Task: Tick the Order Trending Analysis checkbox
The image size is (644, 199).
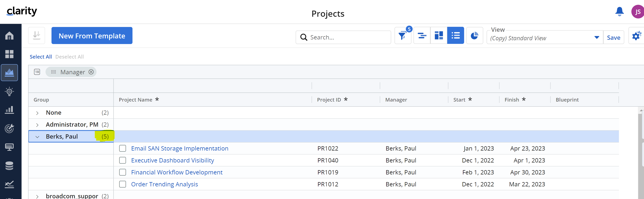Action: coord(122,184)
